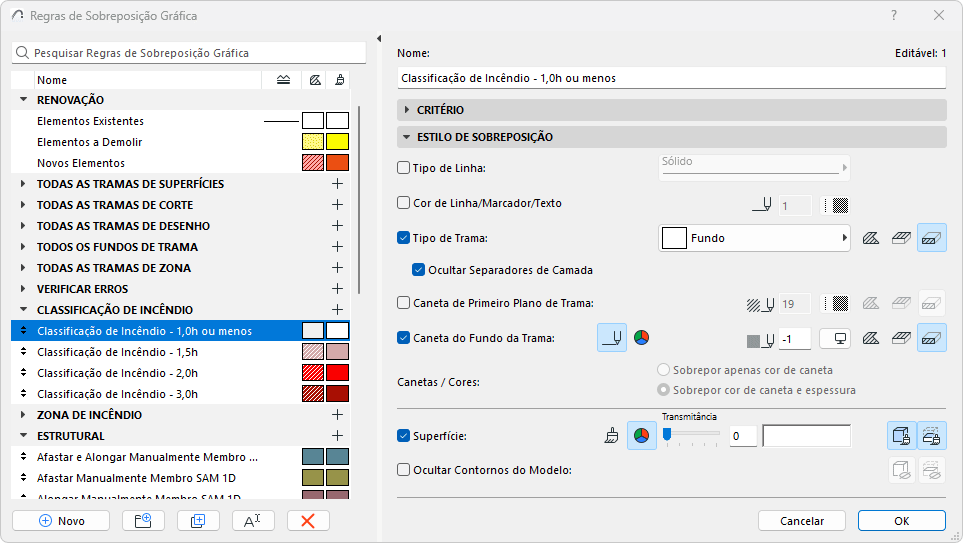Select drafting fill icon in Tipo de Trama row
Screen dimensions: 963x543
[870, 238]
